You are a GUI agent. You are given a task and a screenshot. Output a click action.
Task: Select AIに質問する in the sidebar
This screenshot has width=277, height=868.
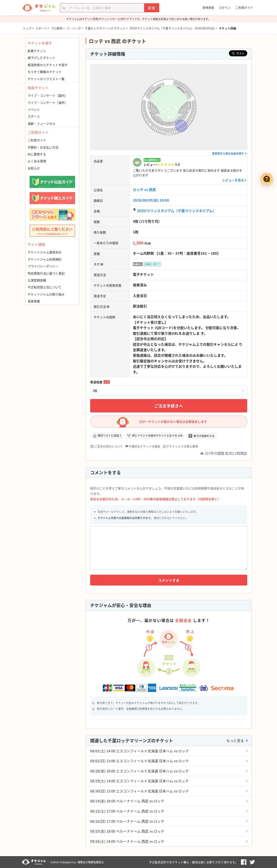tap(37, 154)
